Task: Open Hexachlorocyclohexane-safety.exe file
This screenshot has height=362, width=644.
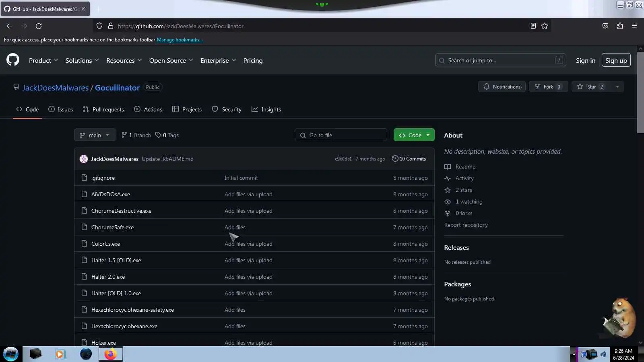Action: (132, 310)
